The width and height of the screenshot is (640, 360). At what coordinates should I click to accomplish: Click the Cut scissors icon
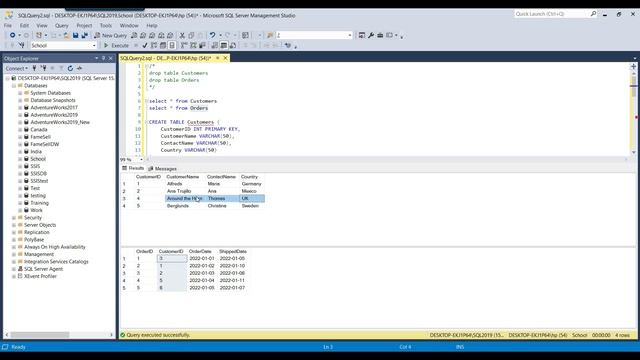coord(182,36)
